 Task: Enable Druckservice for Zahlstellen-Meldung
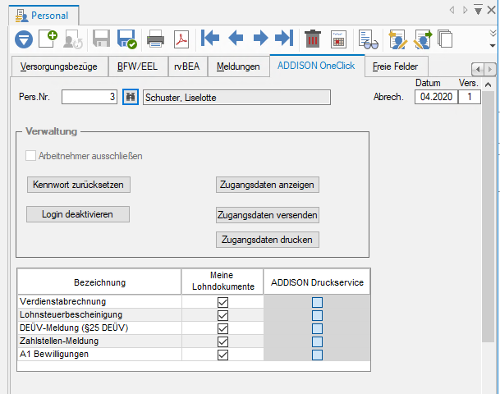pyautogui.click(x=317, y=342)
